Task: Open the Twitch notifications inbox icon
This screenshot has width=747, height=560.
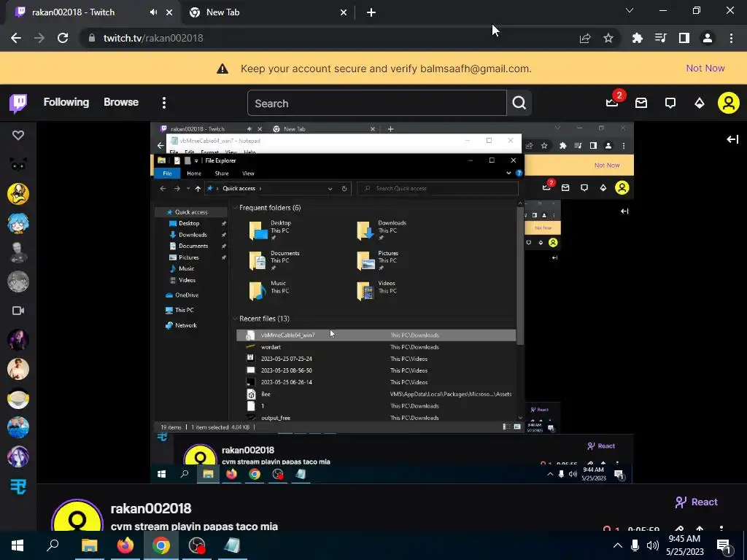Action: click(x=641, y=103)
